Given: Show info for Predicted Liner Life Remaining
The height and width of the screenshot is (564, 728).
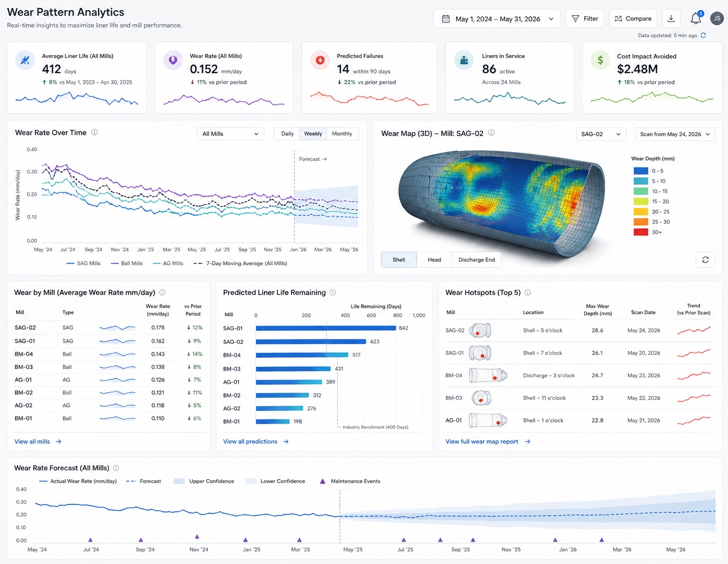Looking at the screenshot, I should coord(333,293).
